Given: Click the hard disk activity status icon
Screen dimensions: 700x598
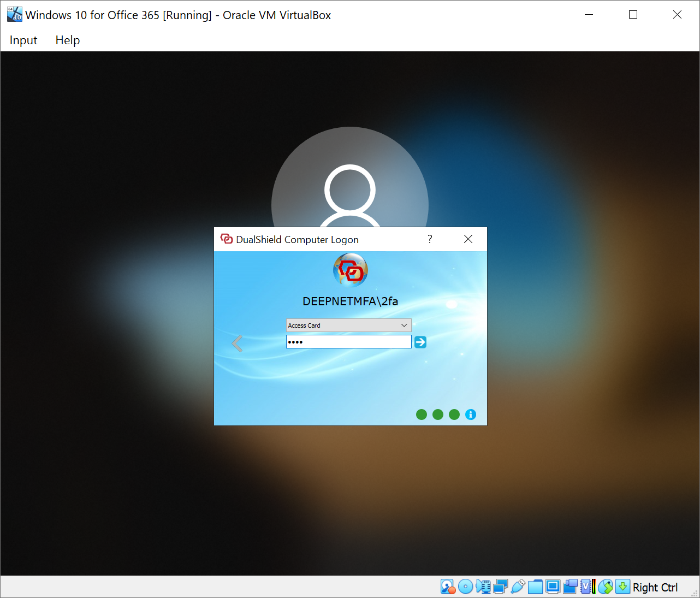Looking at the screenshot, I should click(448, 587).
